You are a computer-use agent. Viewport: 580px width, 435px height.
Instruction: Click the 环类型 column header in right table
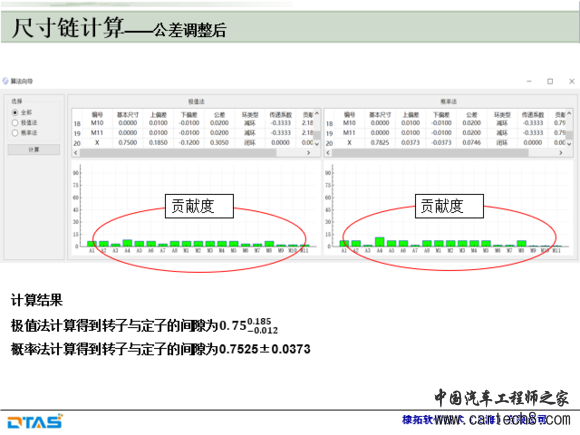[502, 115]
